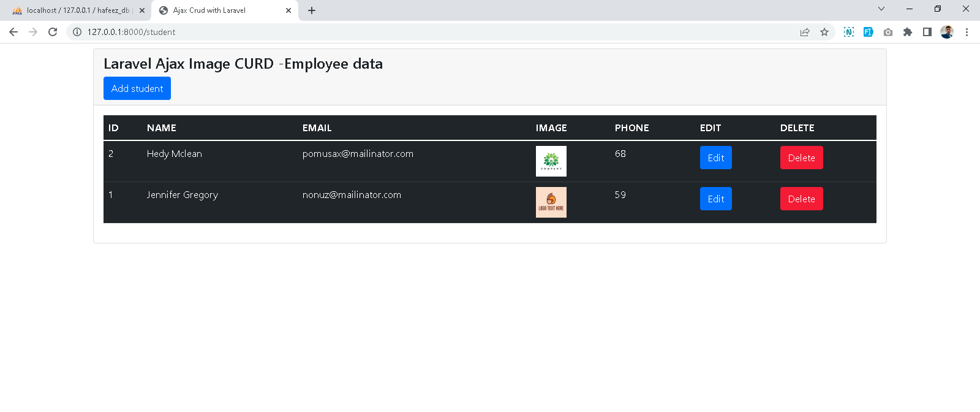View site information icon in address bar

(x=77, y=32)
